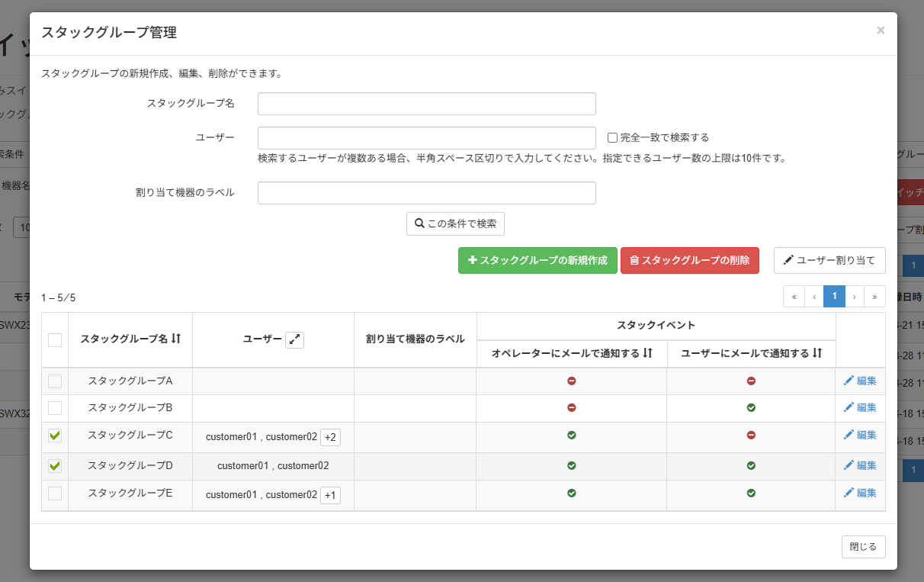This screenshot has height=582, width=924.
Task: Expand the +1 user list for スタックグループE
Action: point(331,494)
